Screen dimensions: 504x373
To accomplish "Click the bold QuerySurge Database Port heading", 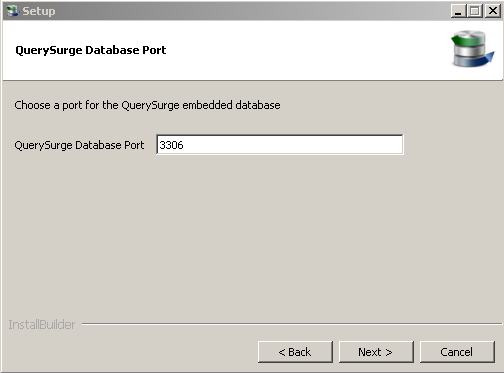I will click(91, 50).
